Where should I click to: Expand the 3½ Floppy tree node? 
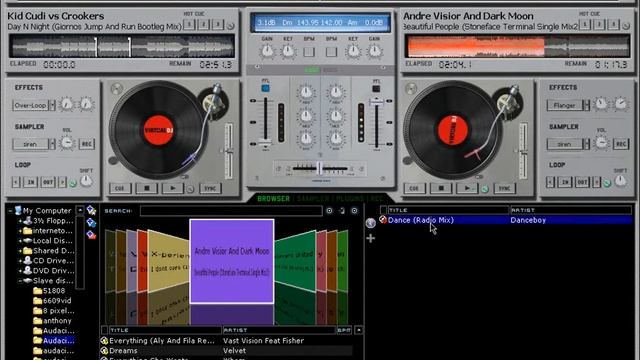click(20, 221)
